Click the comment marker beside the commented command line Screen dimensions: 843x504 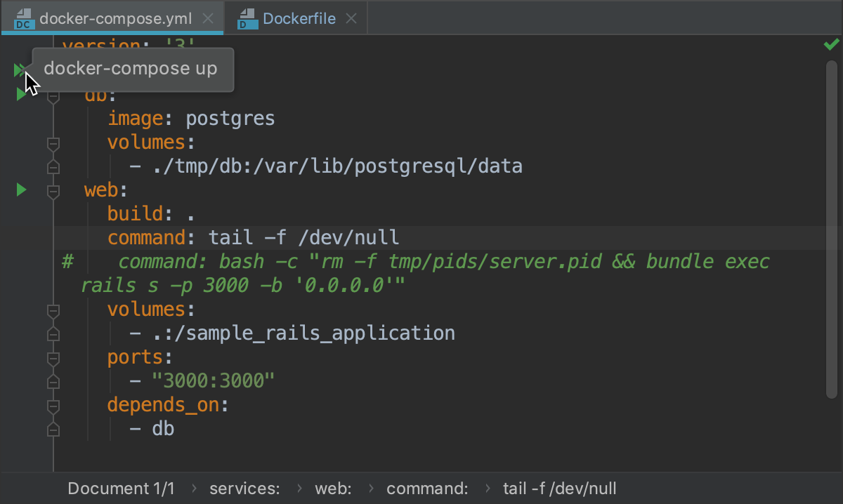67,261
